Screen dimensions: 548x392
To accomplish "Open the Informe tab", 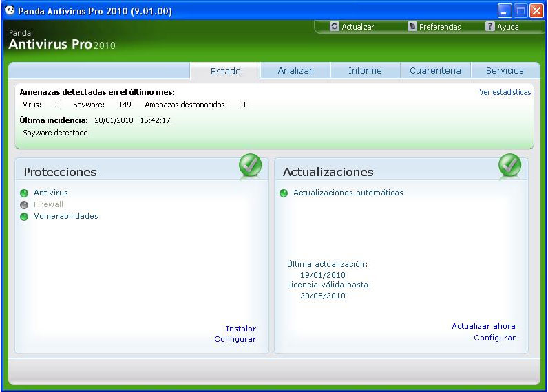I will pos(365,71).
